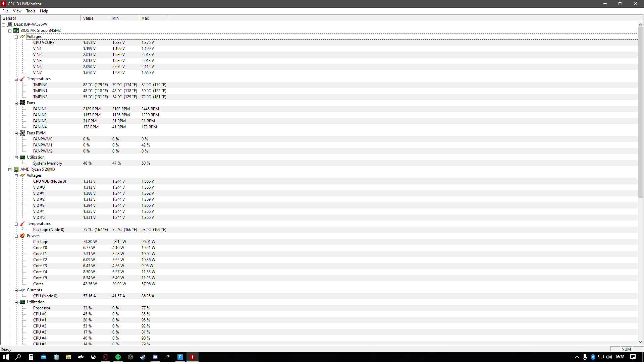
Task: Open the File menu
Action: pyautogui.click(x=5, y=11)
